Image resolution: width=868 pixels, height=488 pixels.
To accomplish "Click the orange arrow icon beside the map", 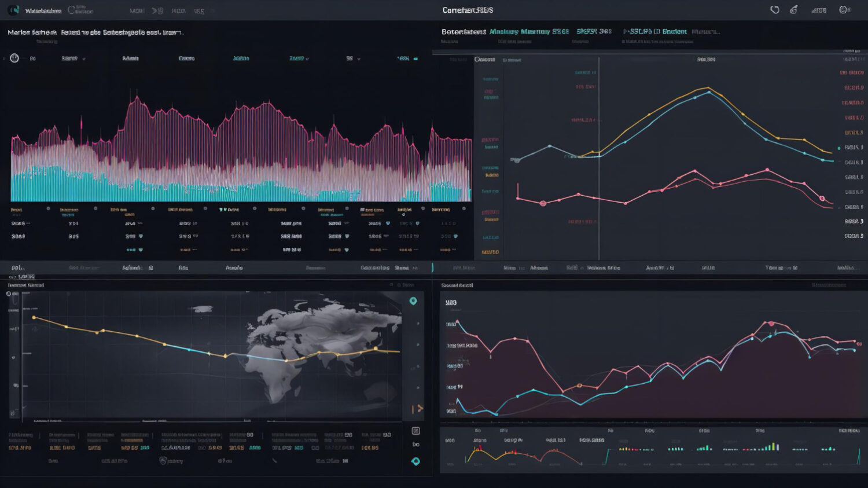I will pyautogui.click(x=418, y=409).
